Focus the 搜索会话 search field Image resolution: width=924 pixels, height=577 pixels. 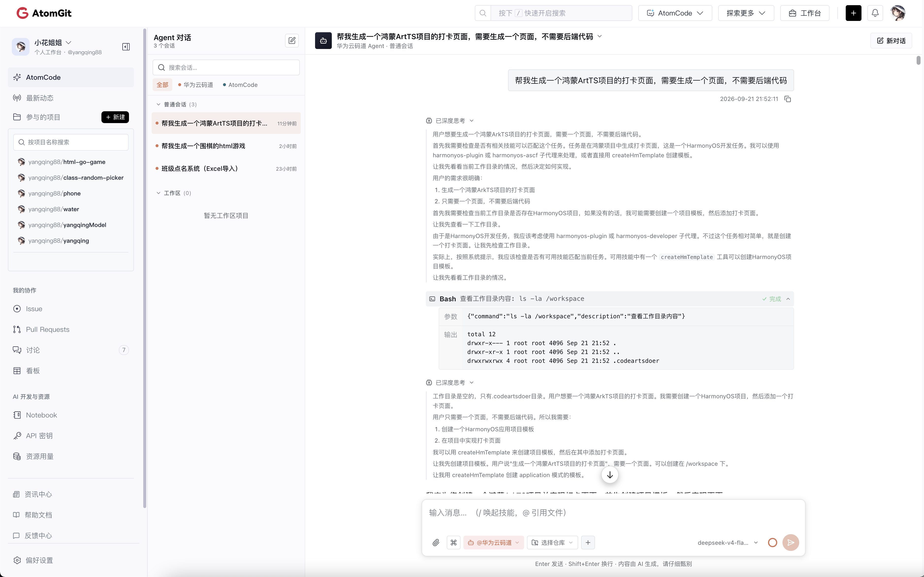pyautogui.click(x=226, y=67)
